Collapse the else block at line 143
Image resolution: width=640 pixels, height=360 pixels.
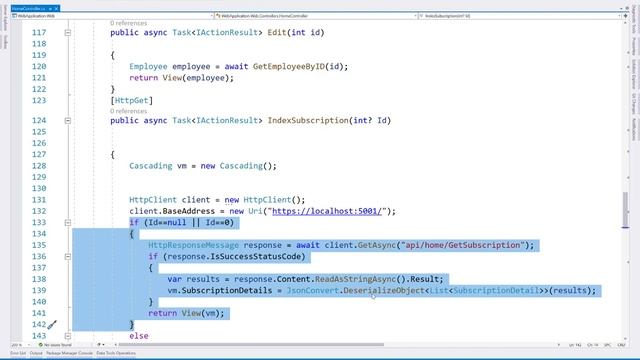click(x=68, y=336)
